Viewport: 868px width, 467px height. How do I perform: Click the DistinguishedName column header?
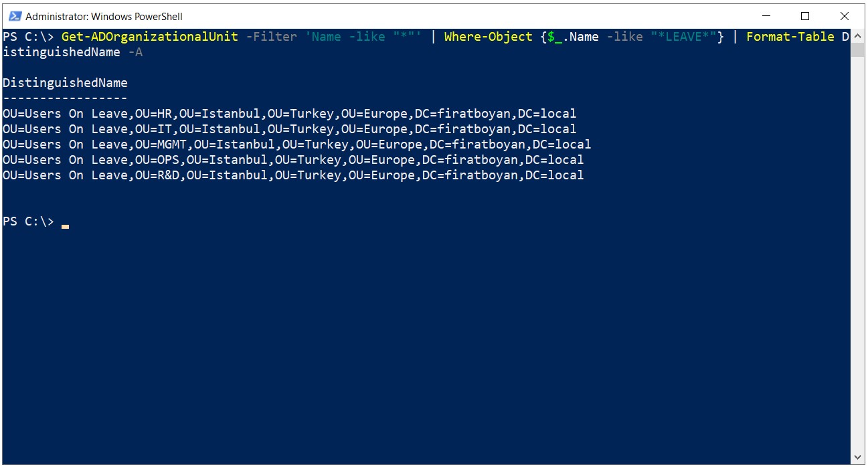pos(65,83)
